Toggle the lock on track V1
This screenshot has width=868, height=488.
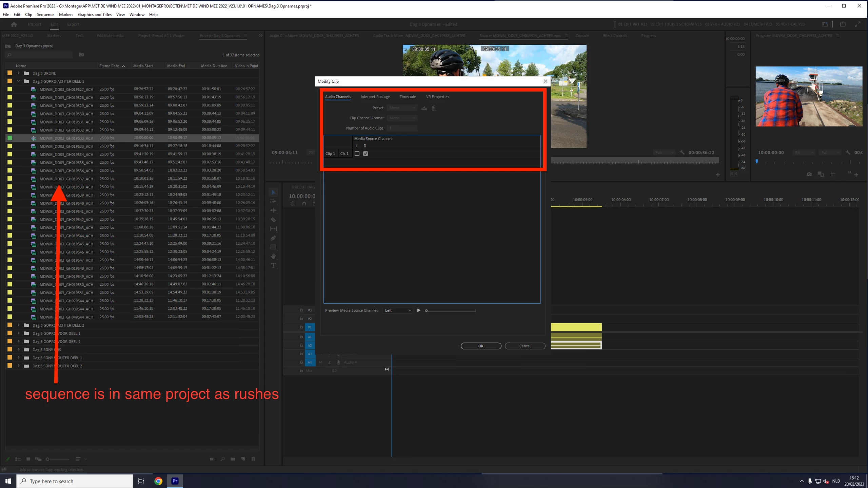point(301,327)
